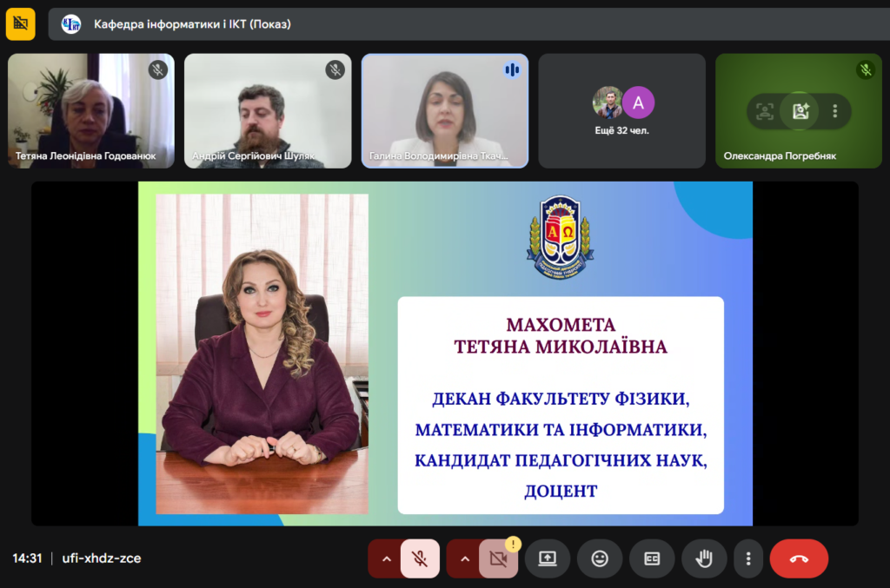Open more options menu in bottom toolbar
Screen dimensions: 890x588
748,558
